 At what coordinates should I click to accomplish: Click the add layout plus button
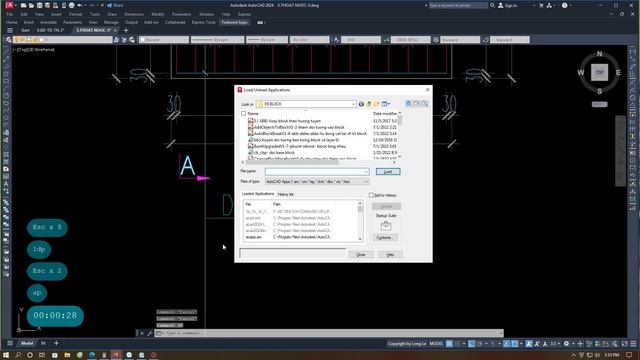point(56,343)
